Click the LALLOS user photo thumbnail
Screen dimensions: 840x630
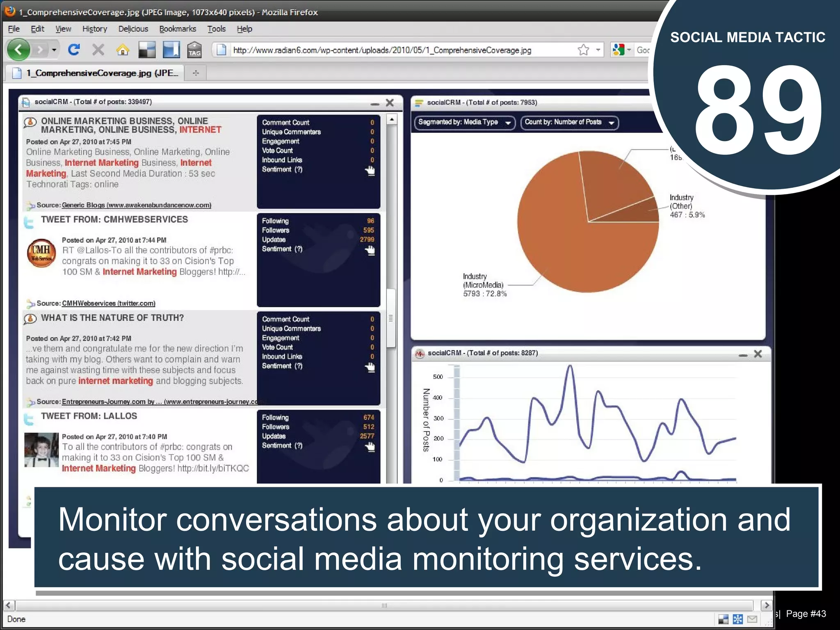(x=41, y=450)
